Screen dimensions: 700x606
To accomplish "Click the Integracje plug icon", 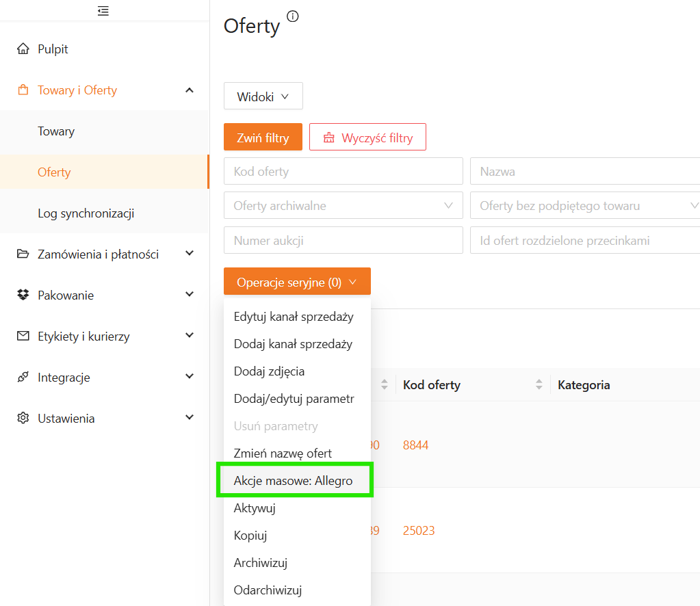I will pos(23,378).
